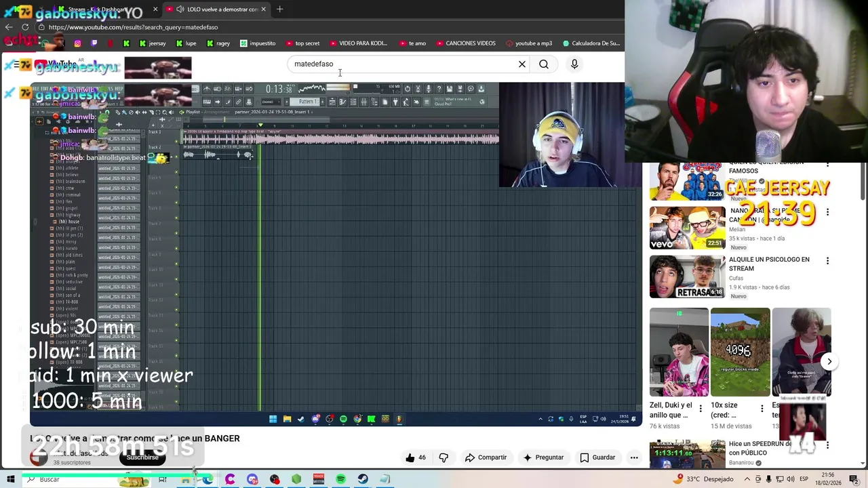Open options menu for SPEEDRUN video
The width and height of the screenshot is (868, 488).
[827, 445]
